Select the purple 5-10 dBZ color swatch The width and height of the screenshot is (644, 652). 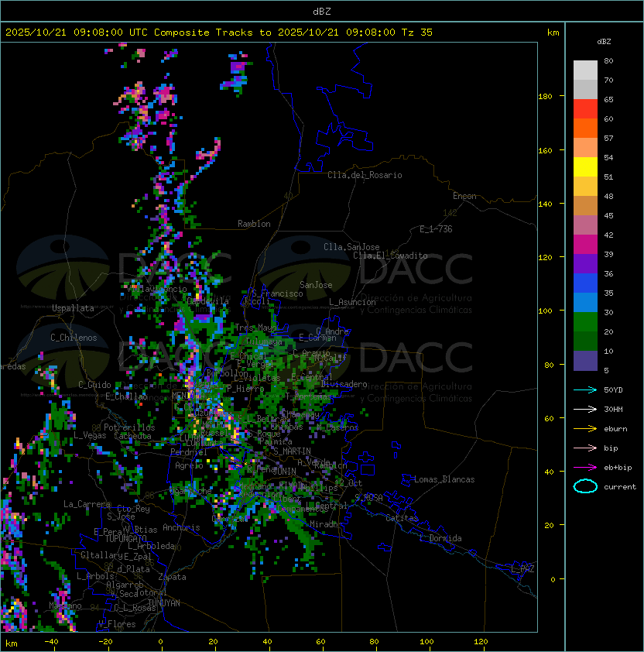(x=585, y=361)
